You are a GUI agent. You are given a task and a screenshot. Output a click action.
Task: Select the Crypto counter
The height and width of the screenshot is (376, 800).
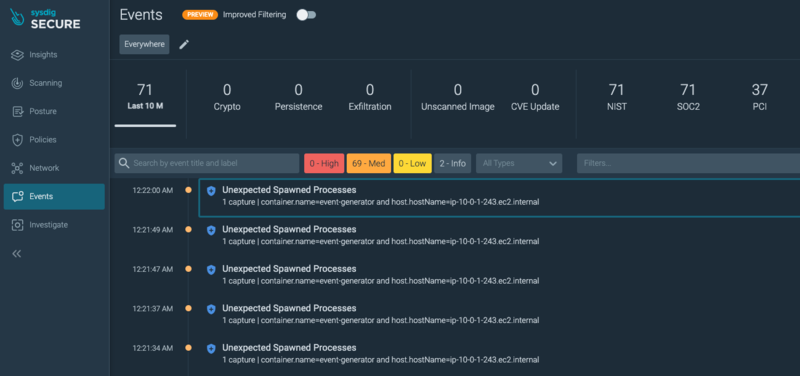(227, 97)
